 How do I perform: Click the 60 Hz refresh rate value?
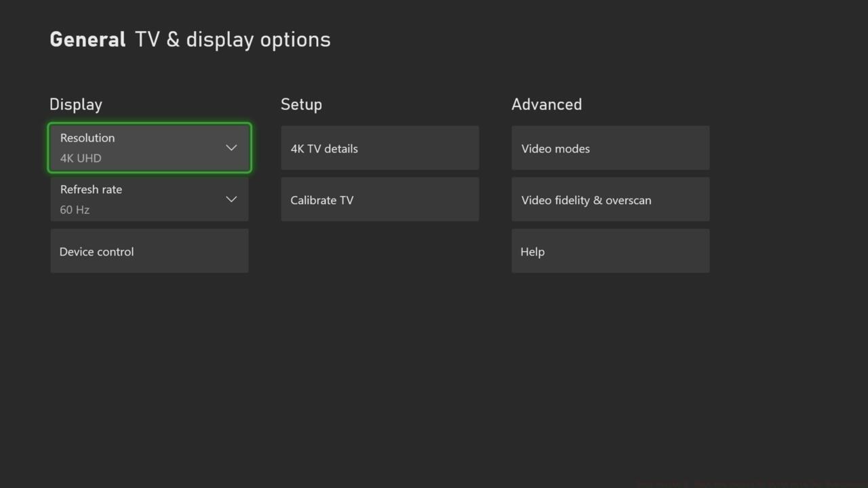(x=75, y=209)
